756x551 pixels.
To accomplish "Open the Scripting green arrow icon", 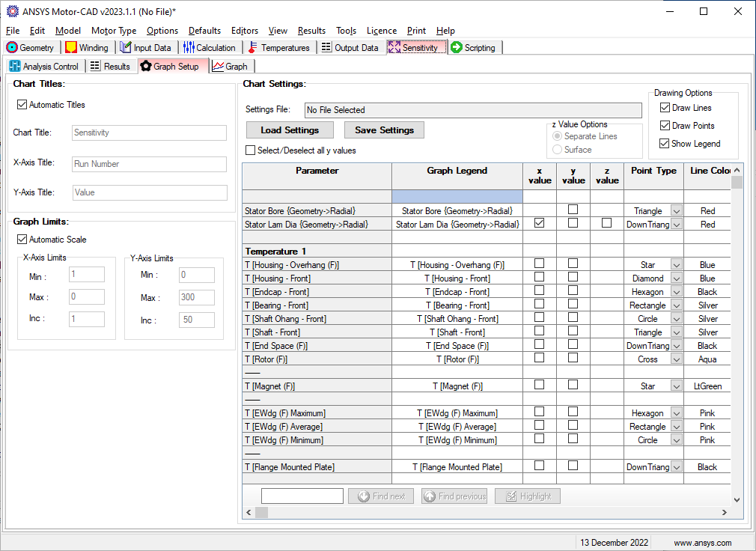I will [x=457, y=47].
